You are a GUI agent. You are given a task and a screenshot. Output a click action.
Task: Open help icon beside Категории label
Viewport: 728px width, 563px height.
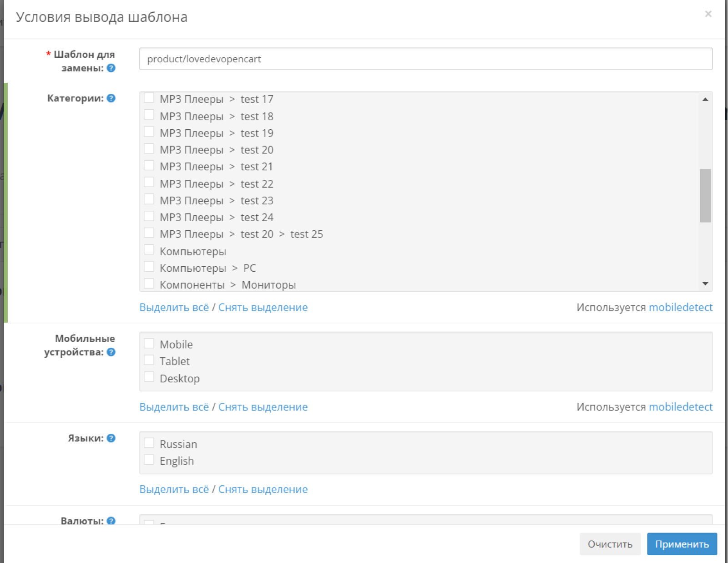(x=111, y=98)
